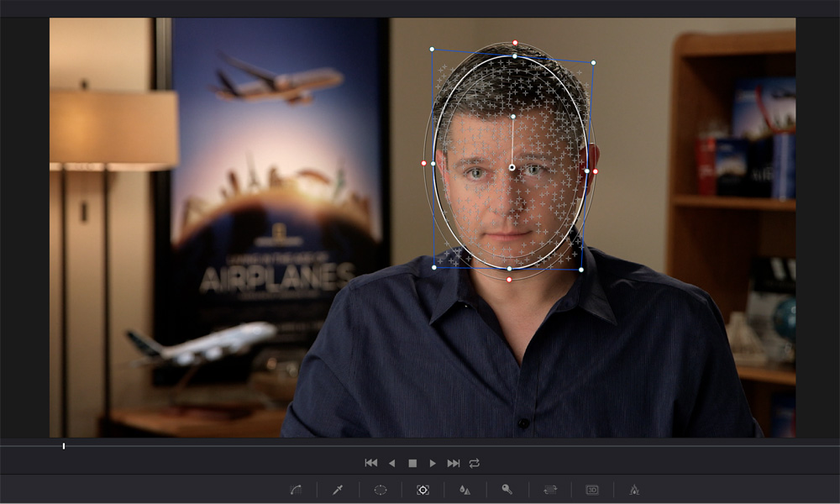This screenshot has width=840, height=504.
Task: Open the 3D stereoscopic palette
Action: (x=592, y=489)
